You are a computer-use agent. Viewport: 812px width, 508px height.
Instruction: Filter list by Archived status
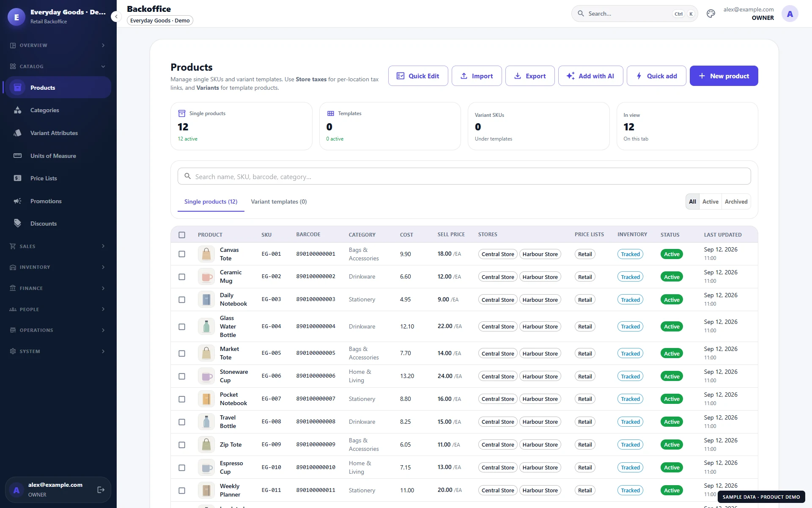click(736, 202)
